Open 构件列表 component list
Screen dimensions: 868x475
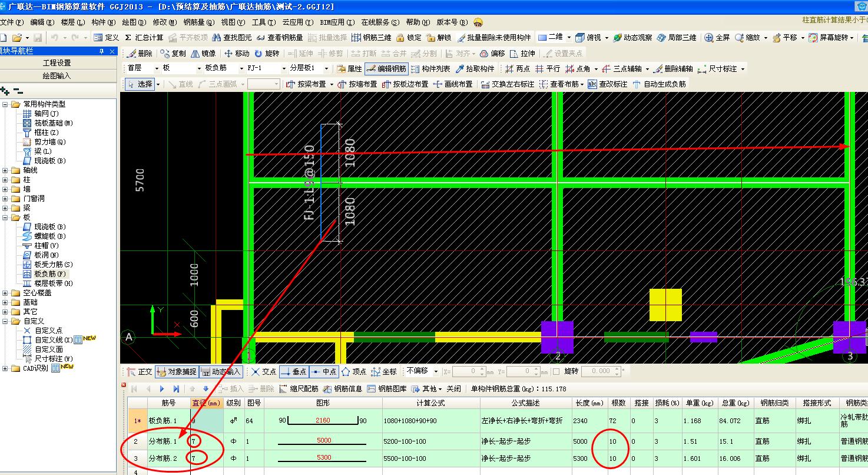coord(430,68)
